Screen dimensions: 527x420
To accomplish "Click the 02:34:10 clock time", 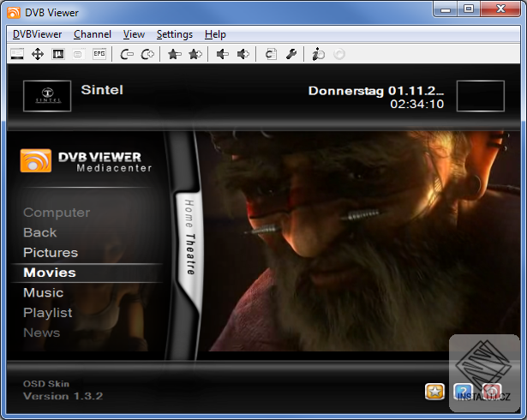I will 416,104.
